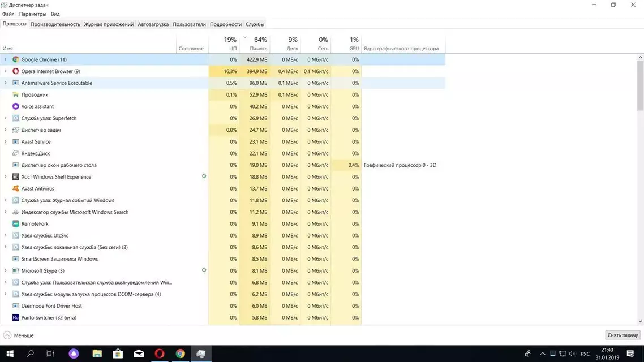This screenshot has width=644, height=362.
Task: Switch to the Службы tab
Action: click(255, 24)
